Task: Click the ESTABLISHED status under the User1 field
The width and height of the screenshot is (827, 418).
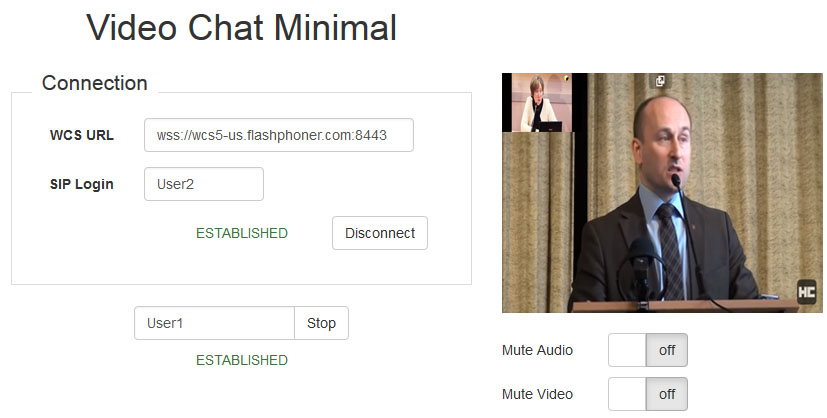Action: point(242,360)
